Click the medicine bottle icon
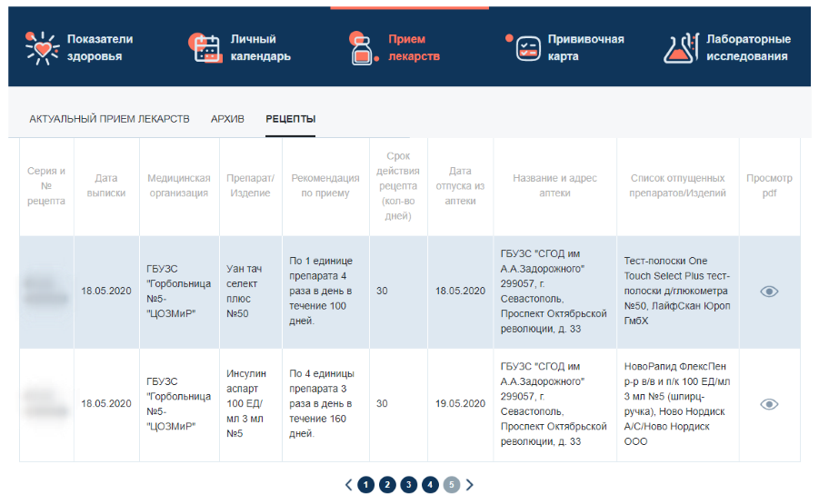The height and width of the screenshot is (504, 819). (x=364, y=49)
